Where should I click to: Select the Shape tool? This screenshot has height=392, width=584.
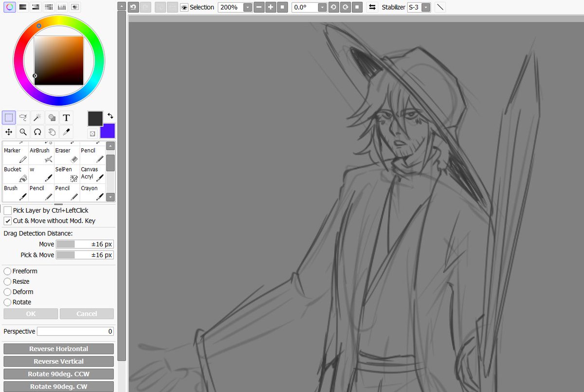coord(52,117)
